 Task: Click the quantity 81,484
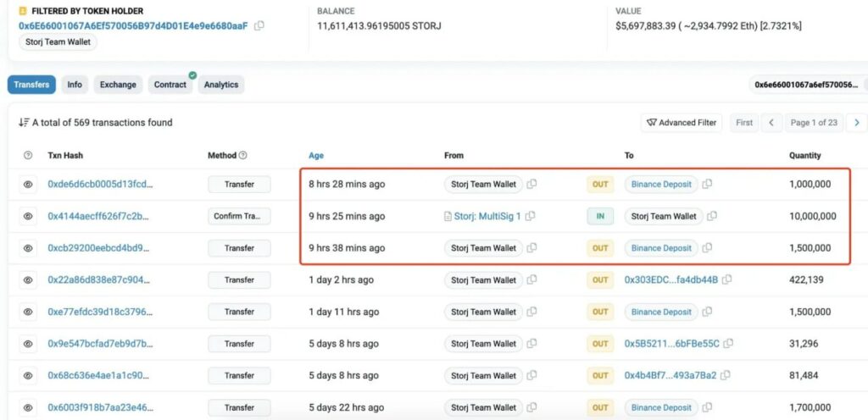point(804,376)
